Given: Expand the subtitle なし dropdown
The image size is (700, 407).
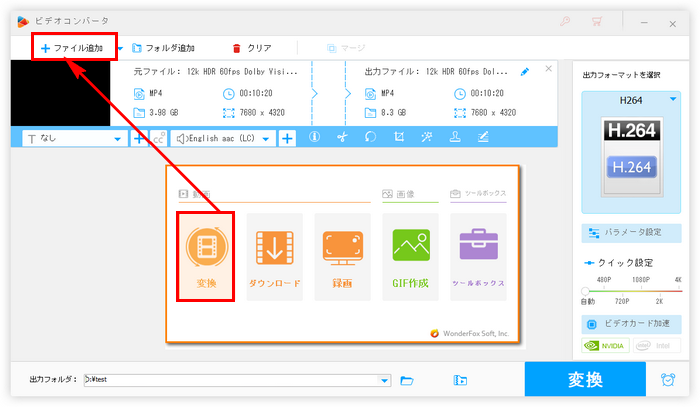Looking at the screenshot, I should pyautogui.click(x=75, y=139).
